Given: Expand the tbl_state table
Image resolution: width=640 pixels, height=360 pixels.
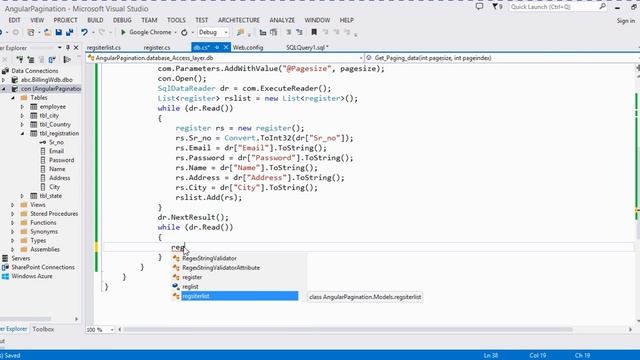Looking at the screenshot, I should 22,196.
